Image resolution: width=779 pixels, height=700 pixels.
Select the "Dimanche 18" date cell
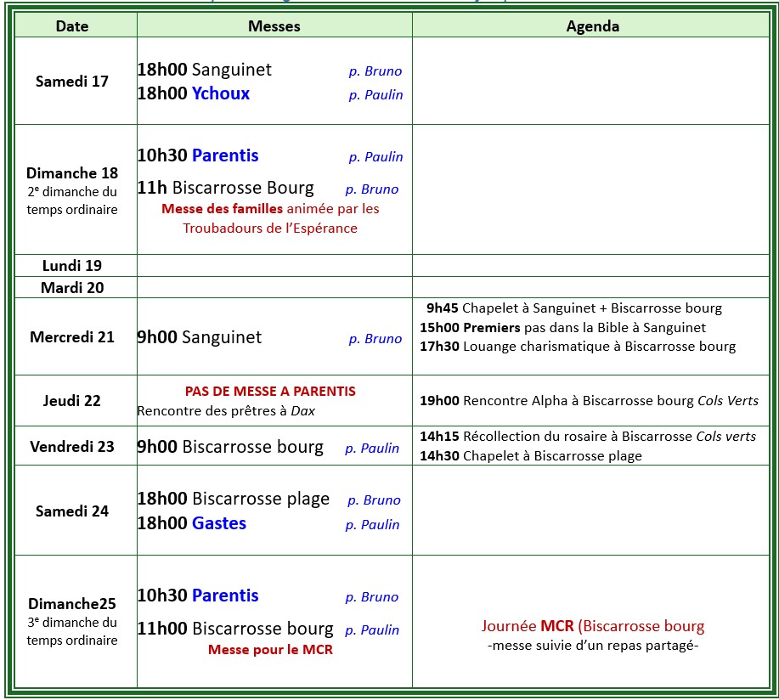[x=72, y=173]
